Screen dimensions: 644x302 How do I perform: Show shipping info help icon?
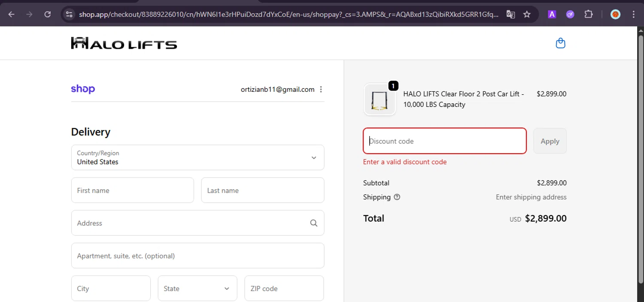point(397,197)
